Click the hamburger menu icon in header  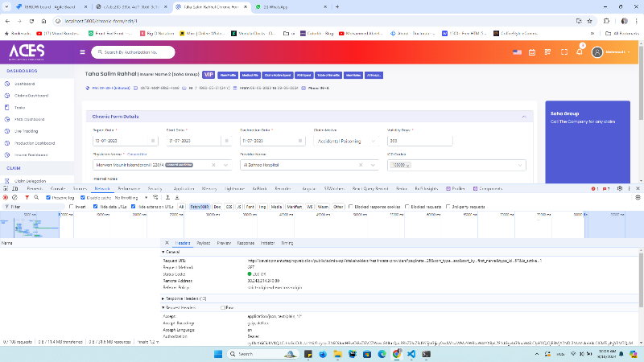tap(82, 52)
